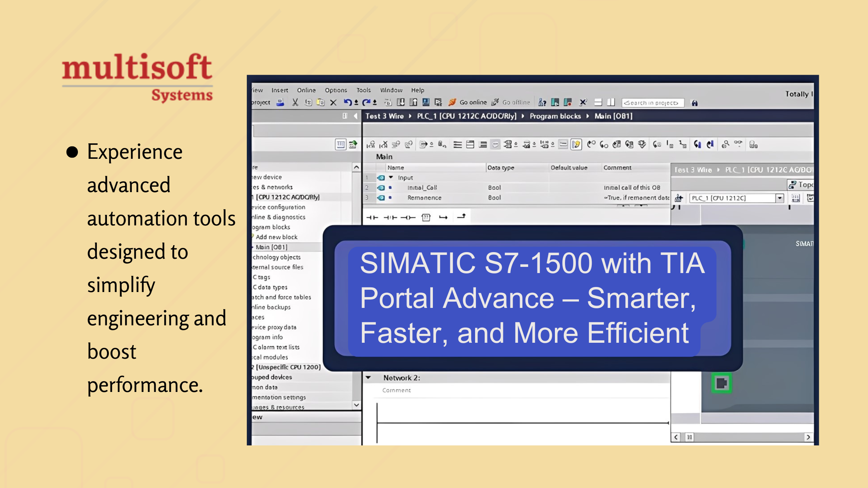Click the Undo arrow icon

(x=348, y=102)
